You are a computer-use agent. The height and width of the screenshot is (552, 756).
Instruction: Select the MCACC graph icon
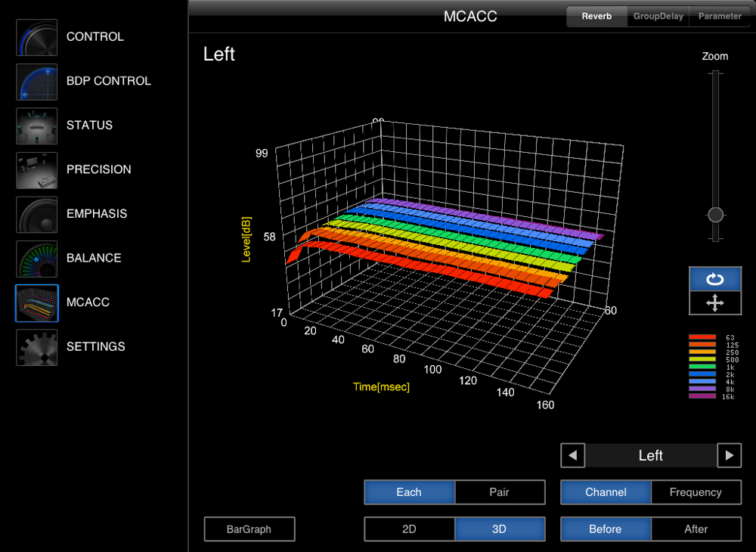(36, 303)
